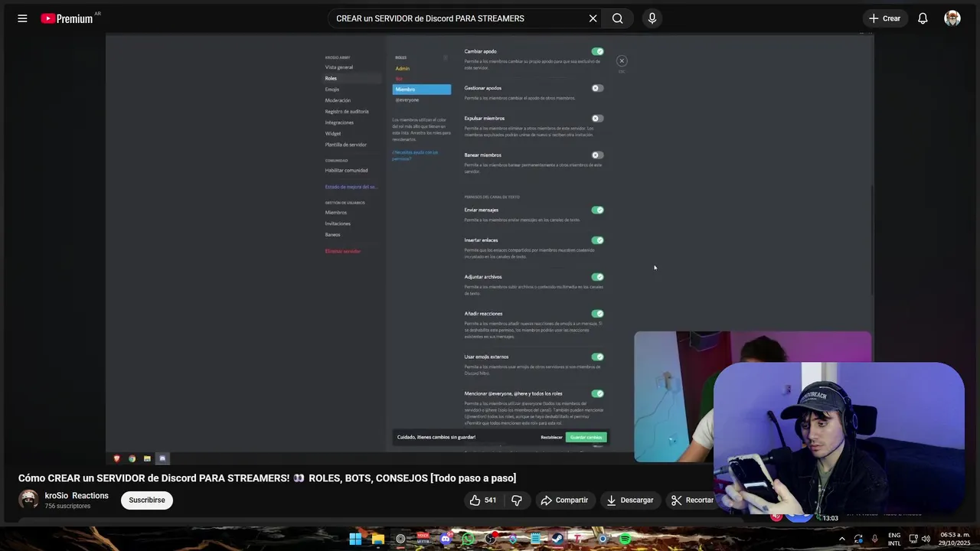This screenshot has height=551, width=980.
Task: Open Moderación in the settings sidebar
Action: pyautogui.click(x=338, y=100)
